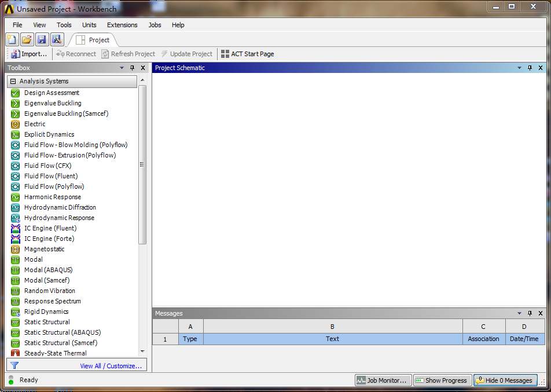Screen dimensions: 551x392
Task: Open the Units menu
Action: (x=89, y=25)
